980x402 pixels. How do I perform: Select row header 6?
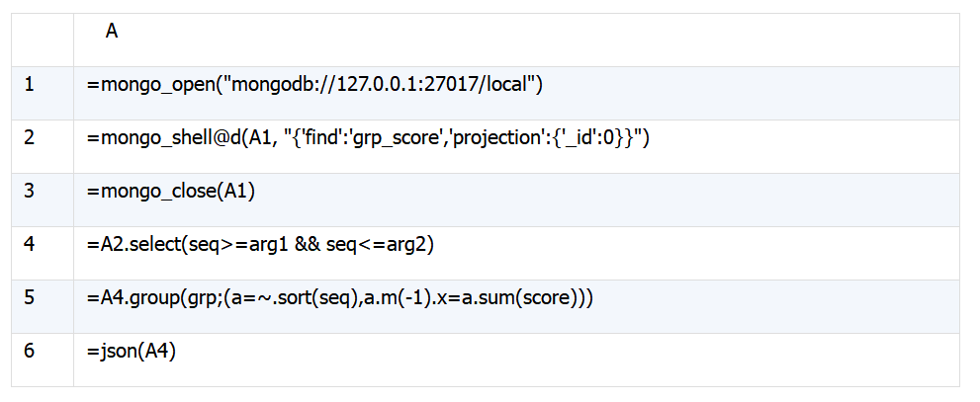[43, 360]
